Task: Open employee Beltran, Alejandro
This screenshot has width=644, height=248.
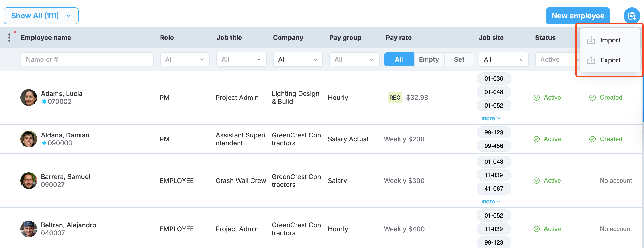Action: pyautogui.click(x=68, y=225)
